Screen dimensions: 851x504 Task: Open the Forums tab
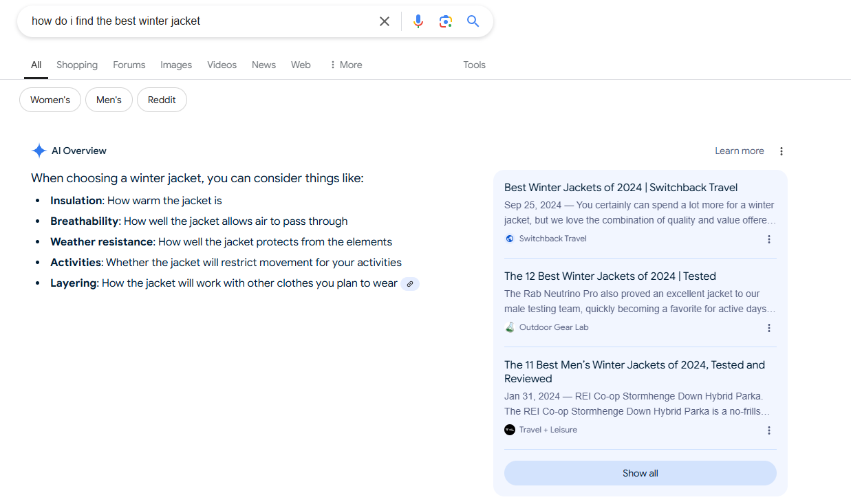tap(129, 65)
